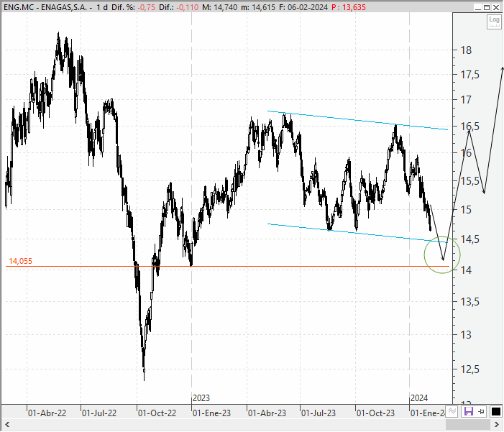
Task: Click the 01-Abr-23 date axis label
Action: (x=267, y=413)
